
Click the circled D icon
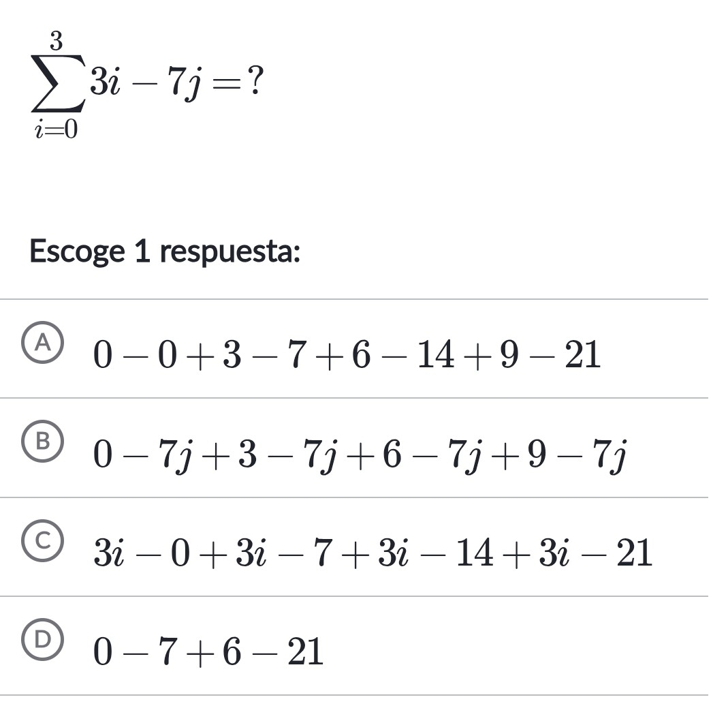tap(43, 639)
